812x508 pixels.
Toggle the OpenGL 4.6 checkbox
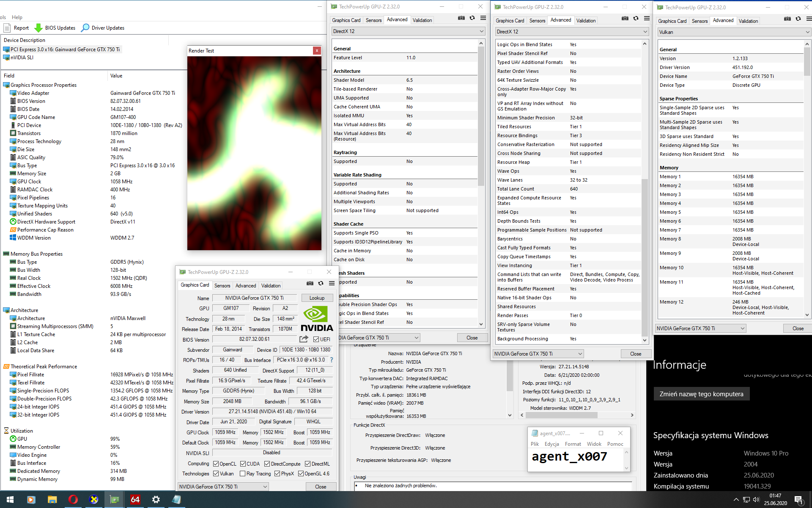click(x=301, y=473)
